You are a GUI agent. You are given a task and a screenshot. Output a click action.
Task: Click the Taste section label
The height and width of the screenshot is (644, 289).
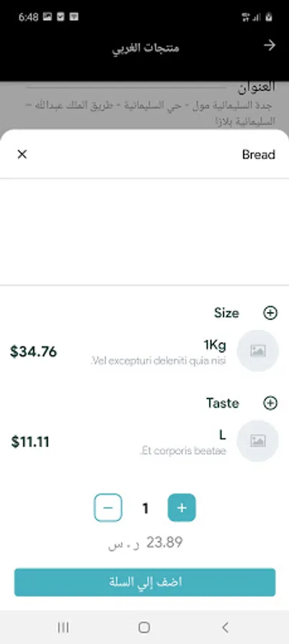pyautogui.click(x=222, y=404)
